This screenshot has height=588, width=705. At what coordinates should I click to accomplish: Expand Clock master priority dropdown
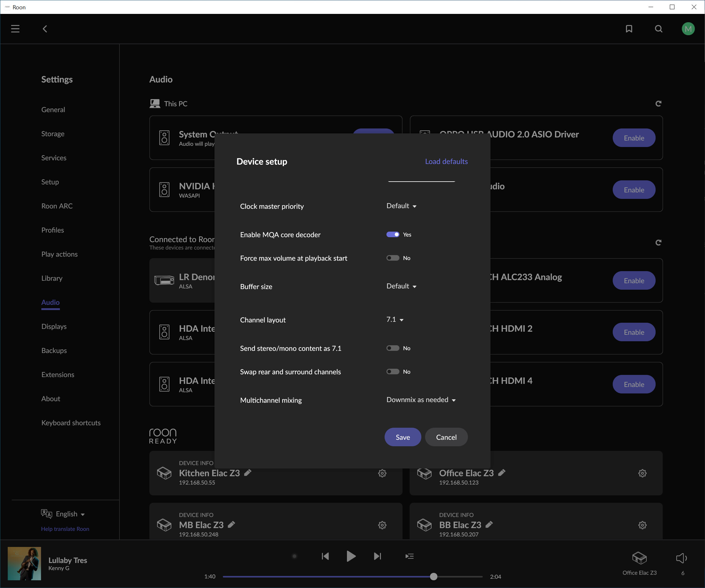coord(401,206)
